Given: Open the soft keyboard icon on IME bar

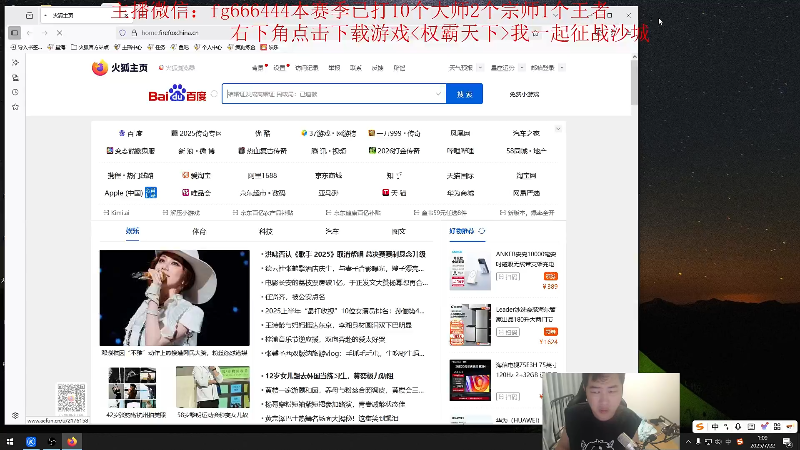Looking at the screenshot, I should 751,427.
